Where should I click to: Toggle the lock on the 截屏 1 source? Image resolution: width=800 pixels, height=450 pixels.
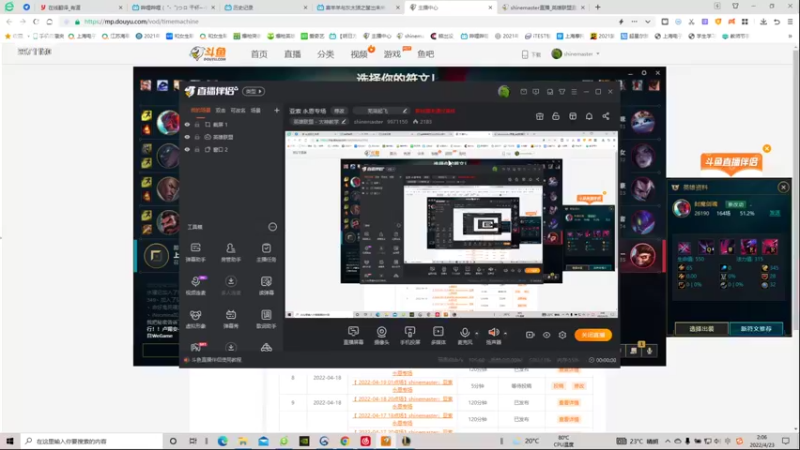point(197,124)
